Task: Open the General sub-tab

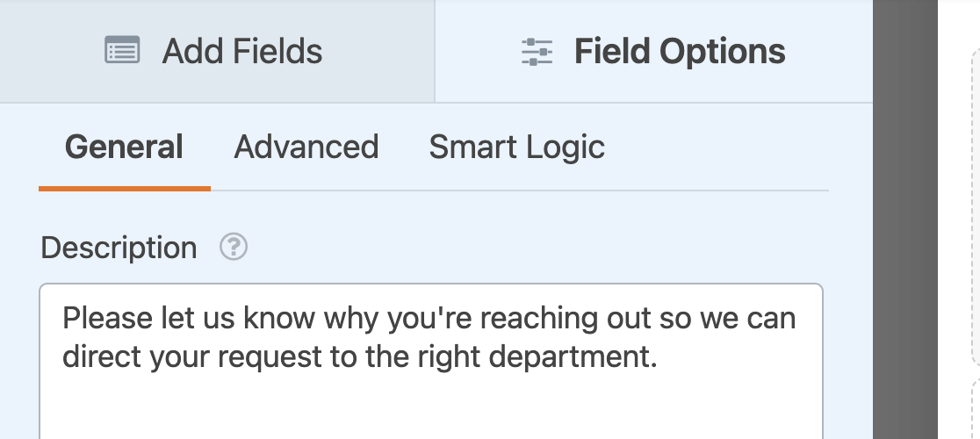Action: [x=124, y=147]
